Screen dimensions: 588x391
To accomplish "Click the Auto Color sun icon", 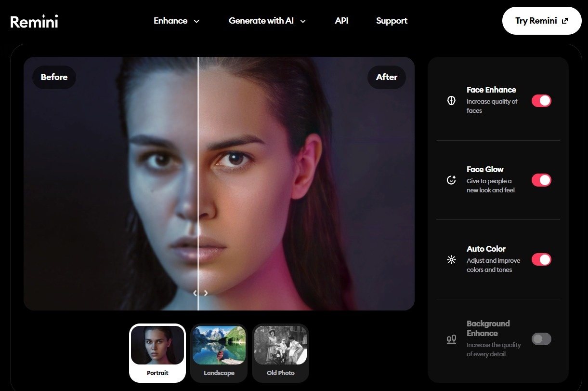I will click(x=451, y=259).
